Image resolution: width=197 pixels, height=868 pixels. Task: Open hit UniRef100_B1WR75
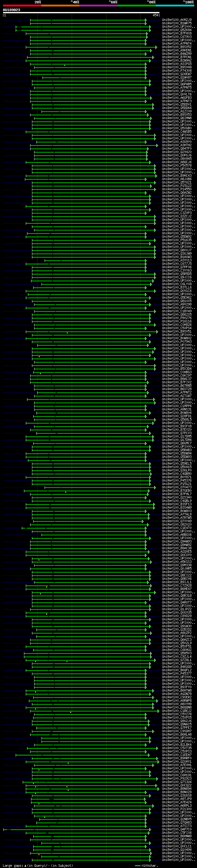click(x=177, y=23)
